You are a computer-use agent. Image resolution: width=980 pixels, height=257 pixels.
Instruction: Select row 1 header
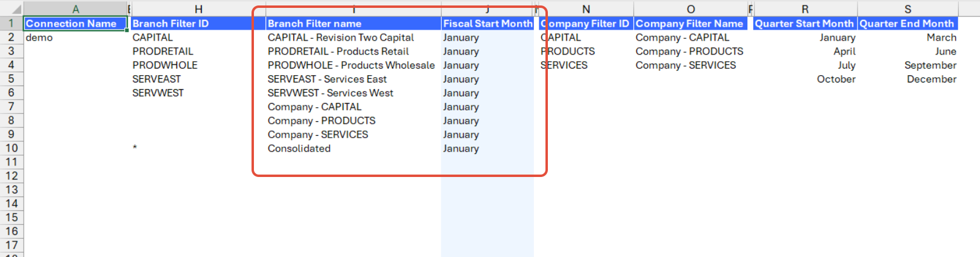[11, 24]
